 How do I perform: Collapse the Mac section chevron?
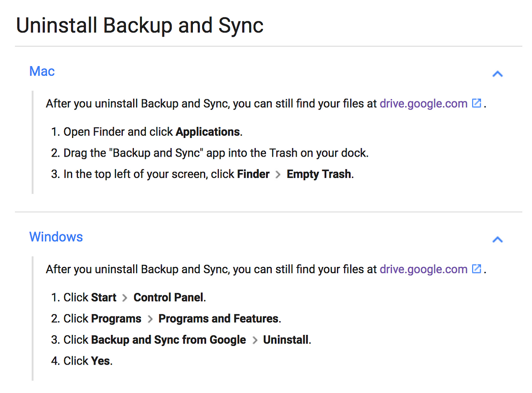(497, 74)
